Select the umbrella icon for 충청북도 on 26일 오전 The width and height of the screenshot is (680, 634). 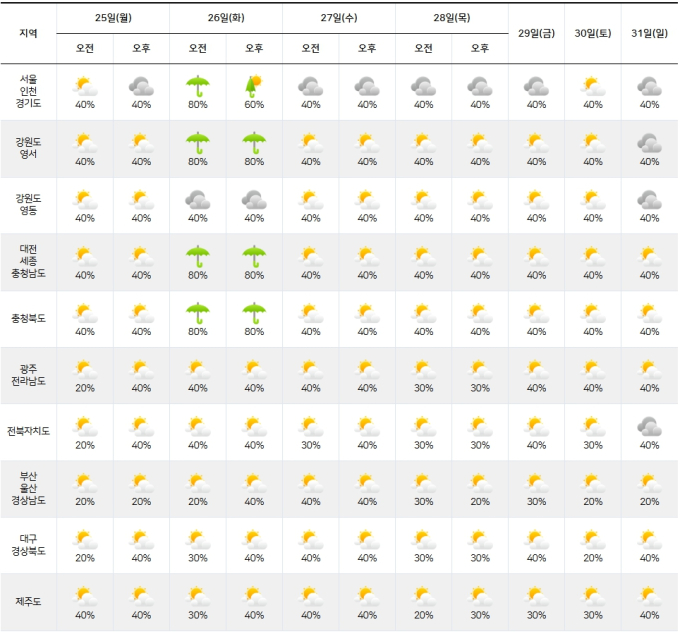pos(198,313)
